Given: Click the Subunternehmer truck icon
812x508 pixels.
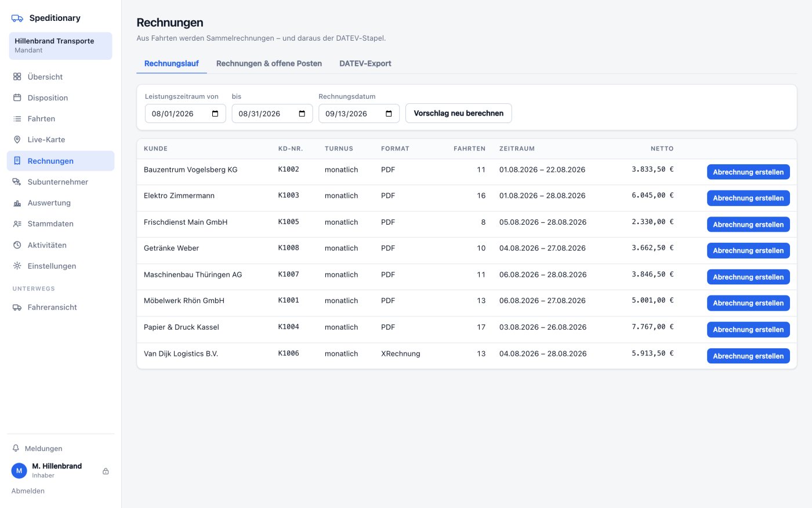Looking at the screenshot, I should coord(17,182).
